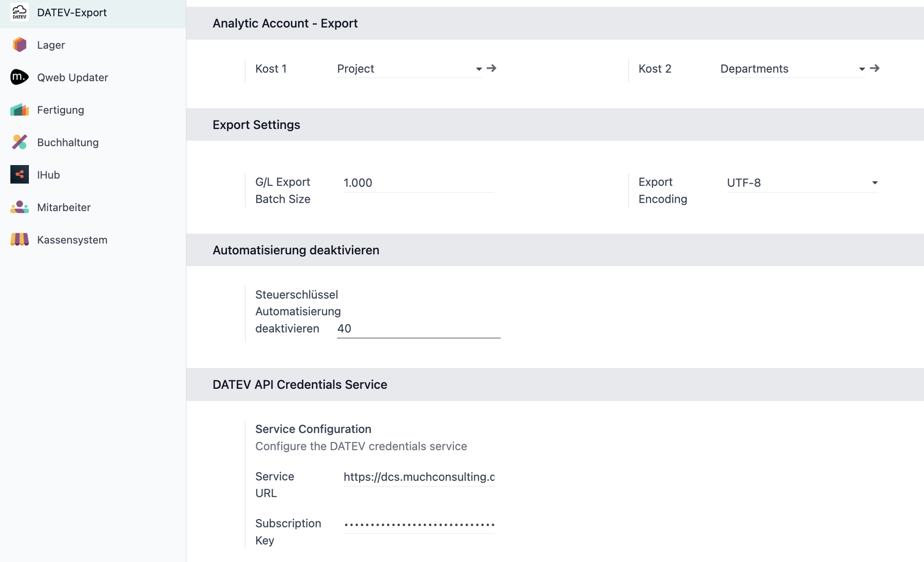
Task: Click the Service URL label
Action: tap(274, 485)
